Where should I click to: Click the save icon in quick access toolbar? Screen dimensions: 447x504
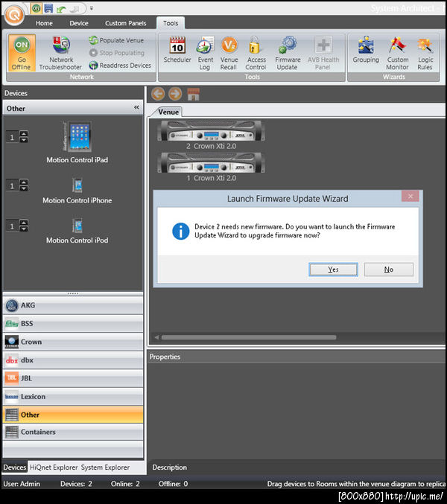coord(48,8)
